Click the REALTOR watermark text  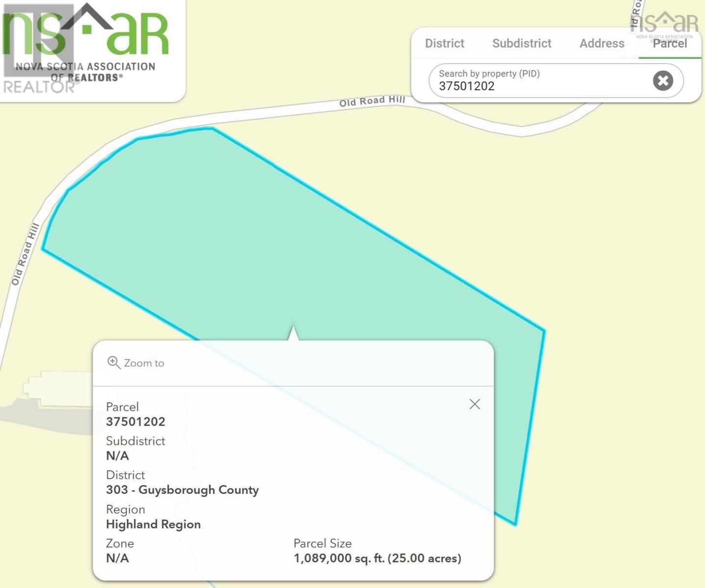click(39, 87)
